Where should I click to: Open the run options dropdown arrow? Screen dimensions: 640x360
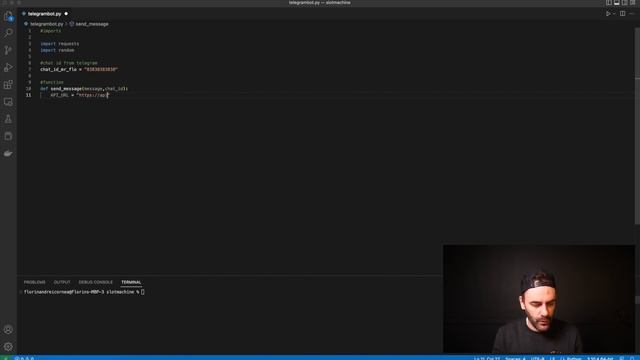[x=614, y=13]
